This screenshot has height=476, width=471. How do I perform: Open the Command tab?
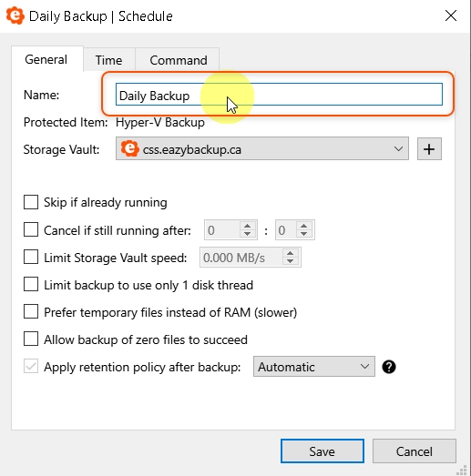tap(179, 60)
